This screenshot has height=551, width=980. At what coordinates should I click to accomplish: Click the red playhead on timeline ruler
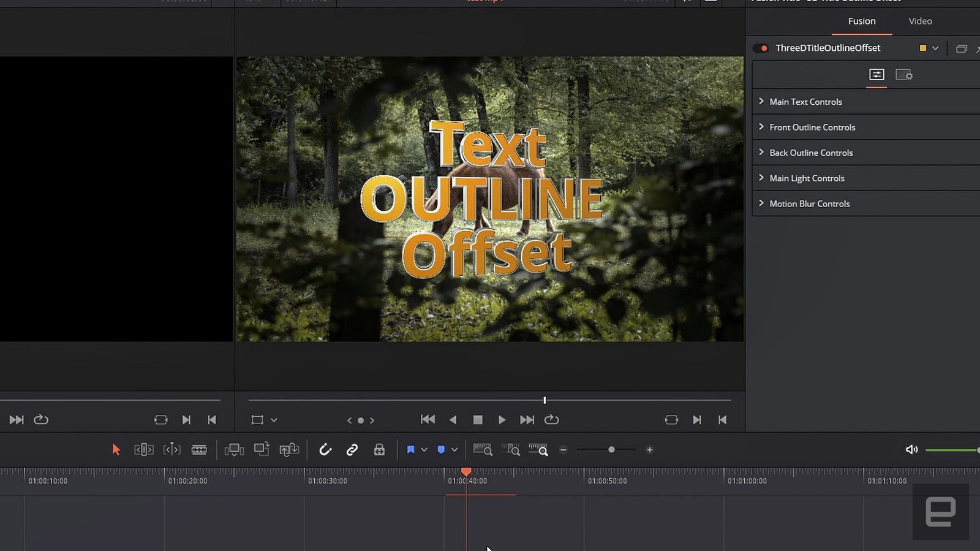point(466,472)
